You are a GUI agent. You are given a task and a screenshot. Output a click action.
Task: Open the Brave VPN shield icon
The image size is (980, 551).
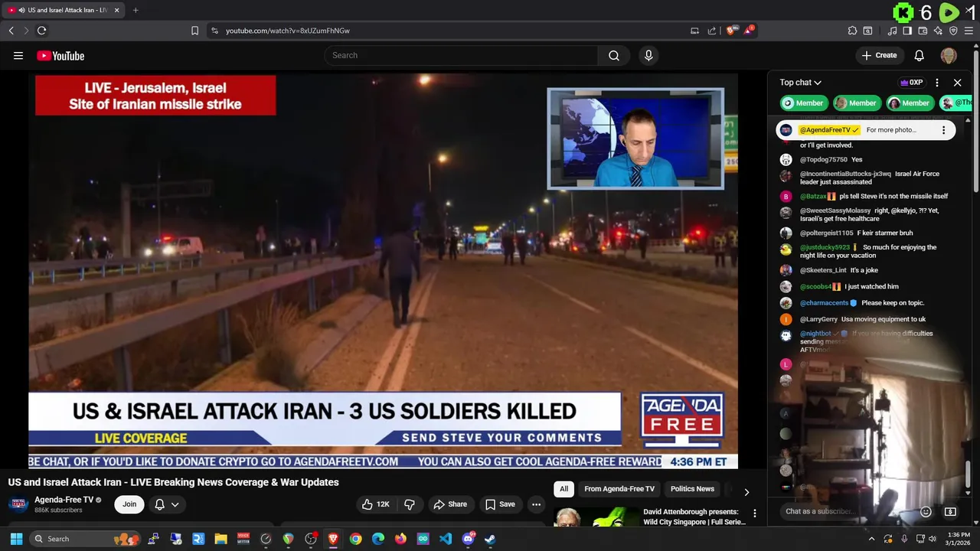pos(953,31)
